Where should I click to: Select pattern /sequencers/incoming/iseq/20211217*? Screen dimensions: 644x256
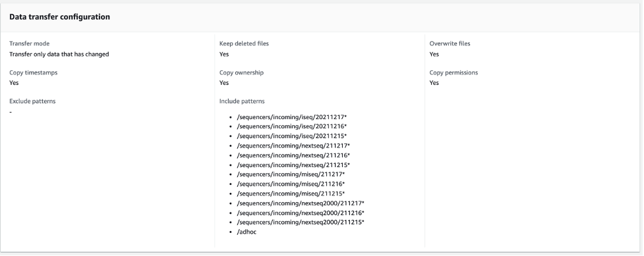[x=292, y=117]
